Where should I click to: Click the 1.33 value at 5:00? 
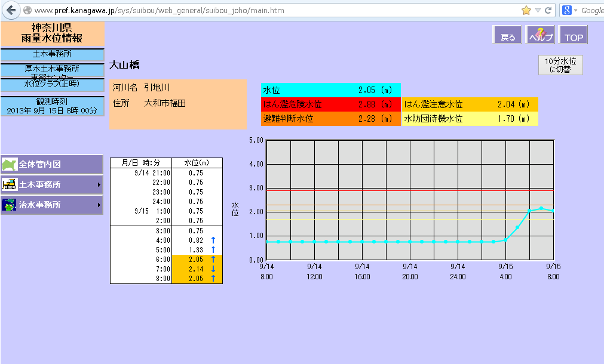pos(196,250)
